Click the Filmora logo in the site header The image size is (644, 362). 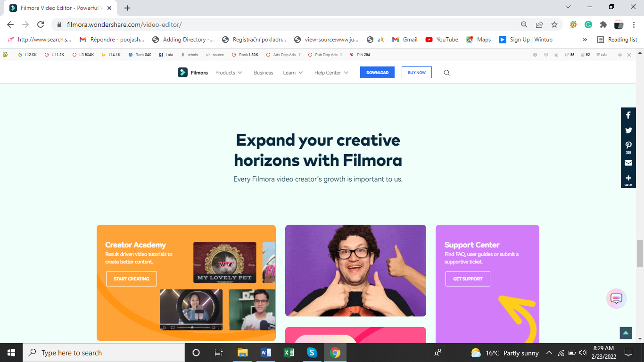[x=193, y=73]
